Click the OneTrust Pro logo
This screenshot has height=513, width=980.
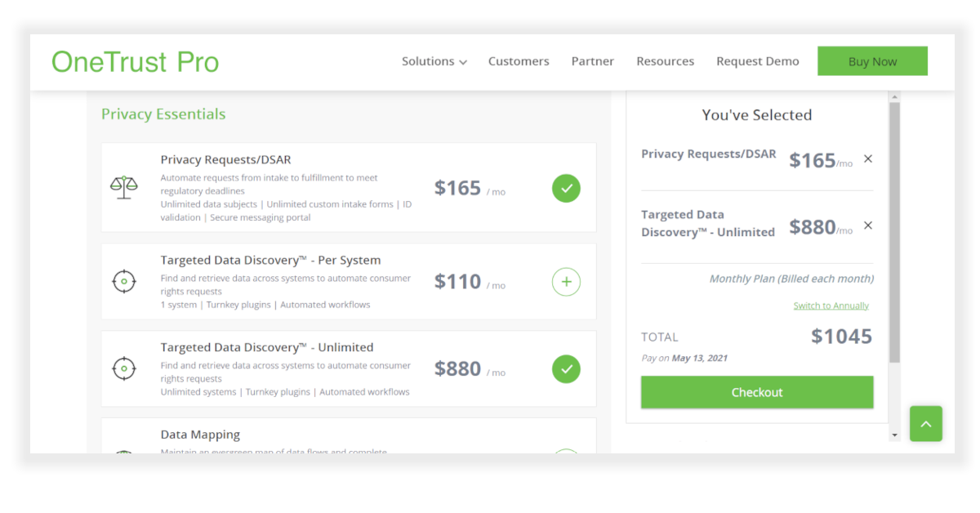(136, 62)
